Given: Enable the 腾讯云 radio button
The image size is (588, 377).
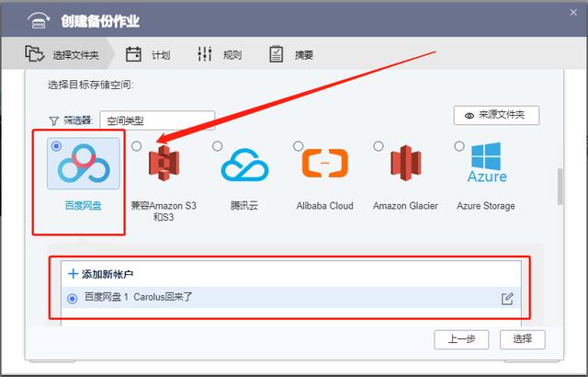Looking at the screenshot, I should click(x=217, y=146).
